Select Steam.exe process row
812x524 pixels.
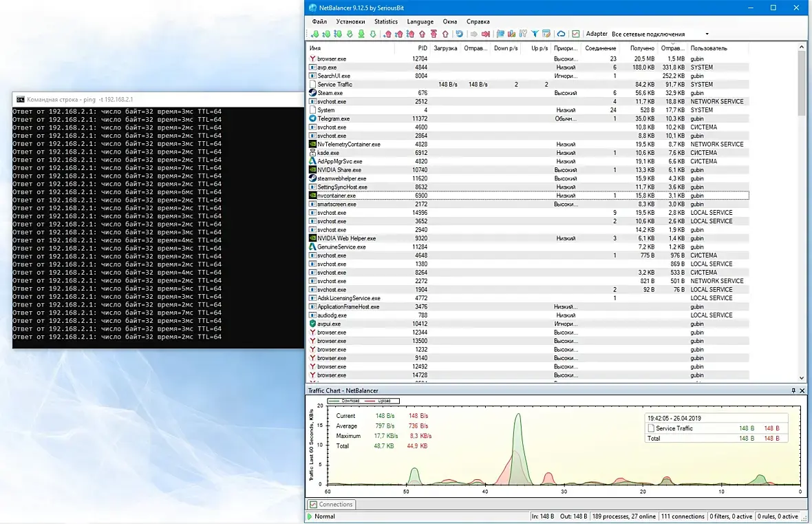click(528, 93)
